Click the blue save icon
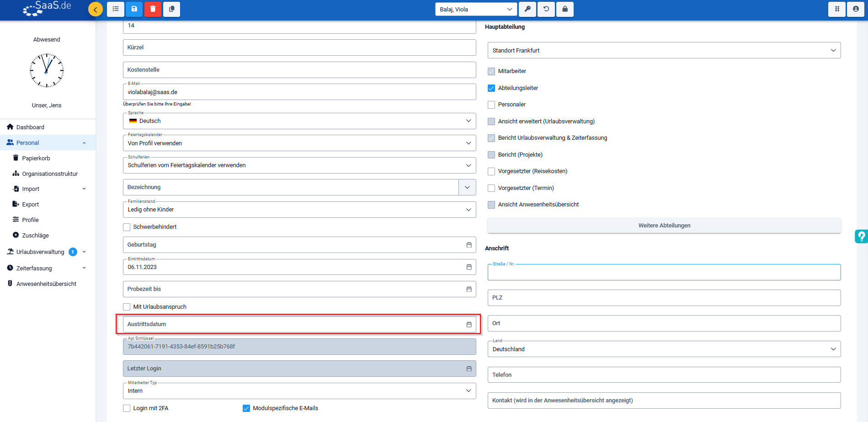 point(134,9)
